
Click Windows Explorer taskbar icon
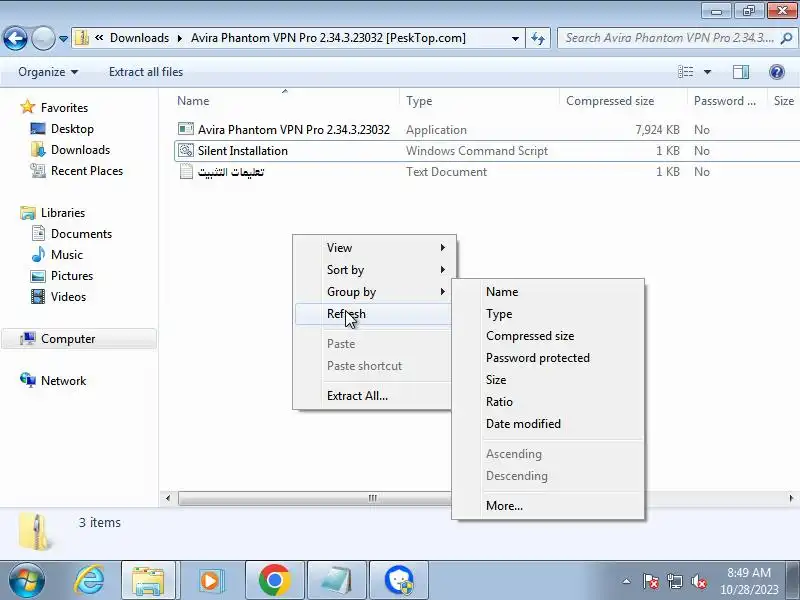click(x=148, y=581)
